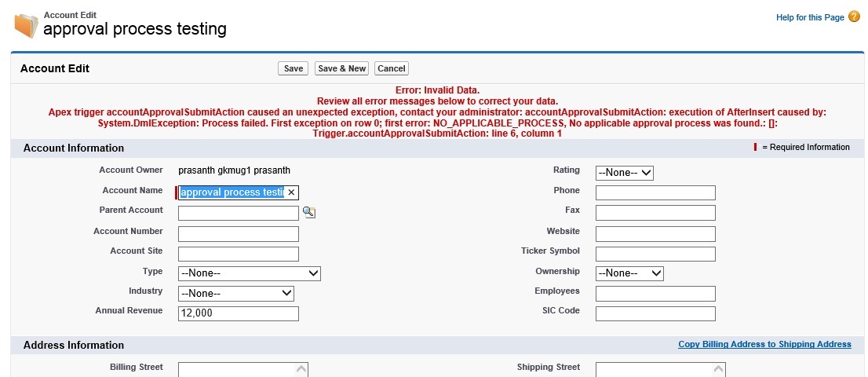Click the 'Account Information' section header
Viewport: 868px width, 377px height.
pos(74,148)
